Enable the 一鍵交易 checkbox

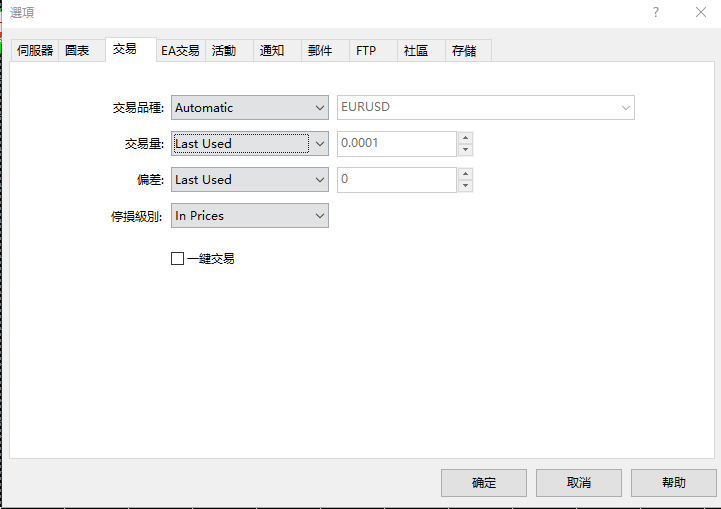[177, 258]
